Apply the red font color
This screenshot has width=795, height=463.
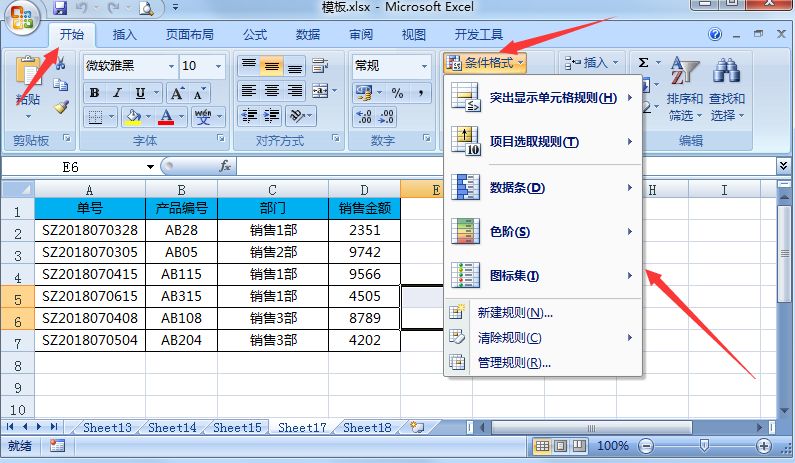(x=166, y=117)
